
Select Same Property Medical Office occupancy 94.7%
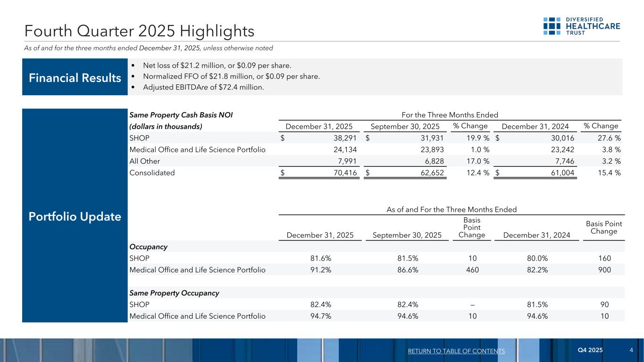320,316
